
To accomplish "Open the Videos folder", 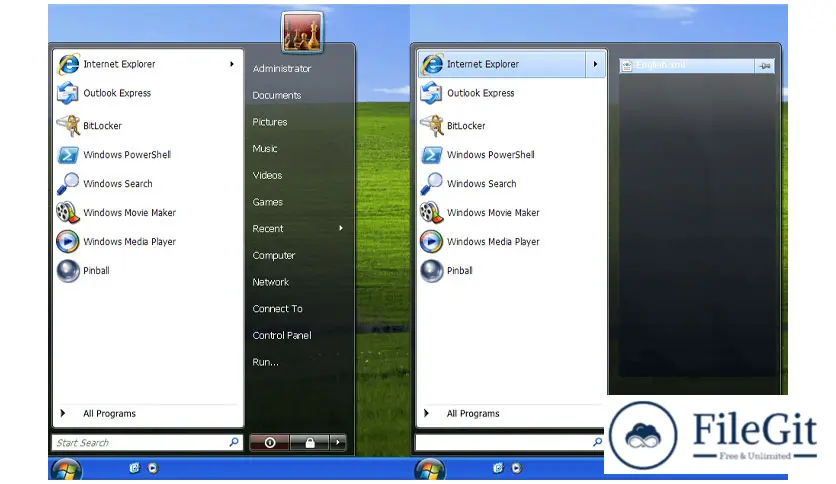I will (x=267, y=175).
